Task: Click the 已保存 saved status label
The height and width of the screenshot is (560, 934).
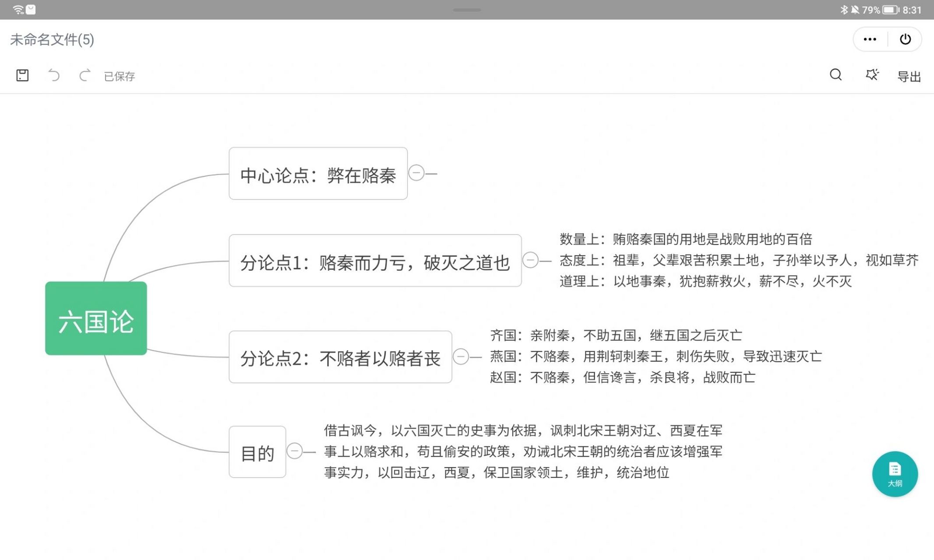Action: click(119, 76)
